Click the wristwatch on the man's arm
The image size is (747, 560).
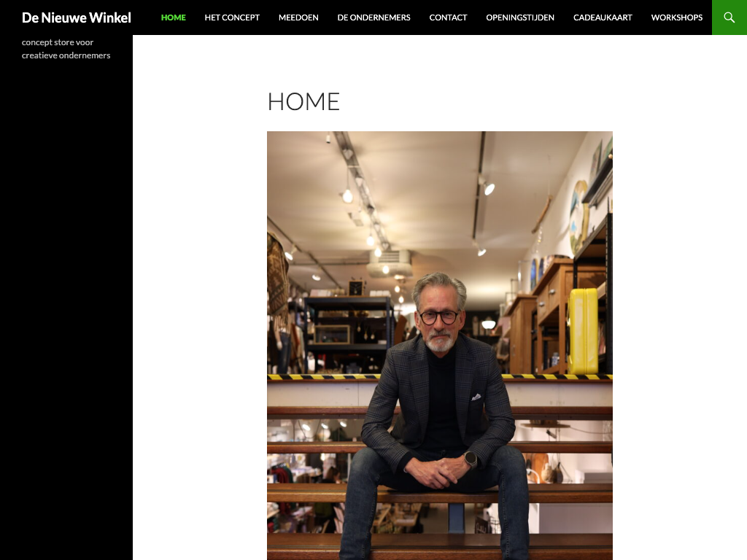coord(471,459)
